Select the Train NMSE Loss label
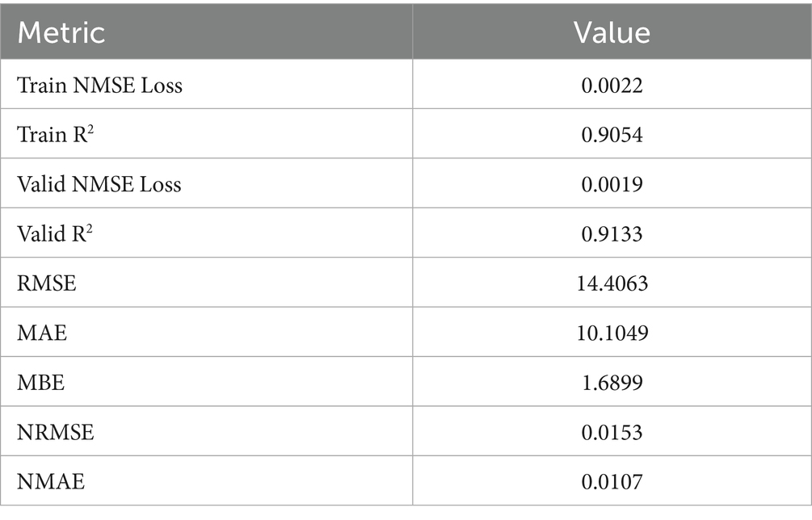Image resolution: width=812 pixels, height=520 pixels. point(99,85)
